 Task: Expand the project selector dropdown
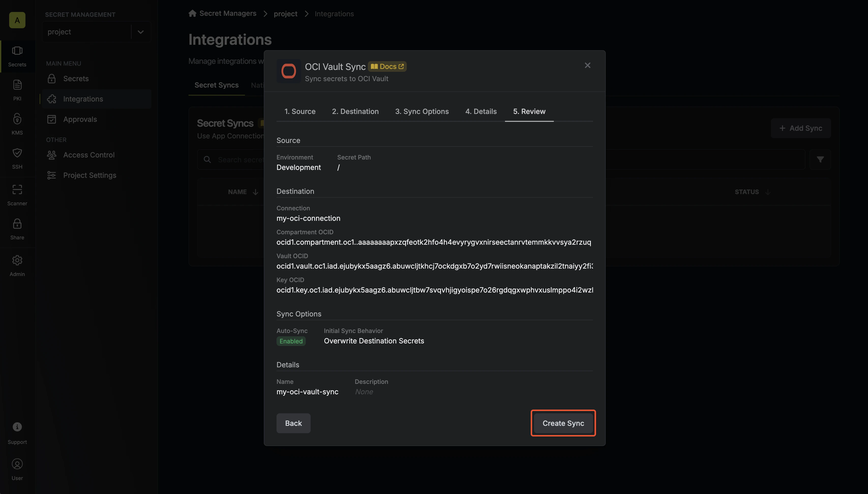pyautogui.click(x=140, y=32)
